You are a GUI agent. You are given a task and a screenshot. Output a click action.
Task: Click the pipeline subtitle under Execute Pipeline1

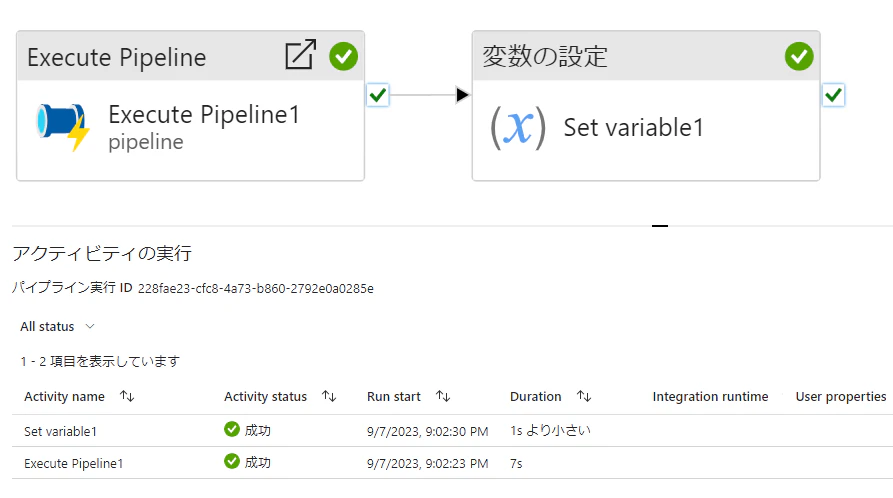[x=146, y=142]
